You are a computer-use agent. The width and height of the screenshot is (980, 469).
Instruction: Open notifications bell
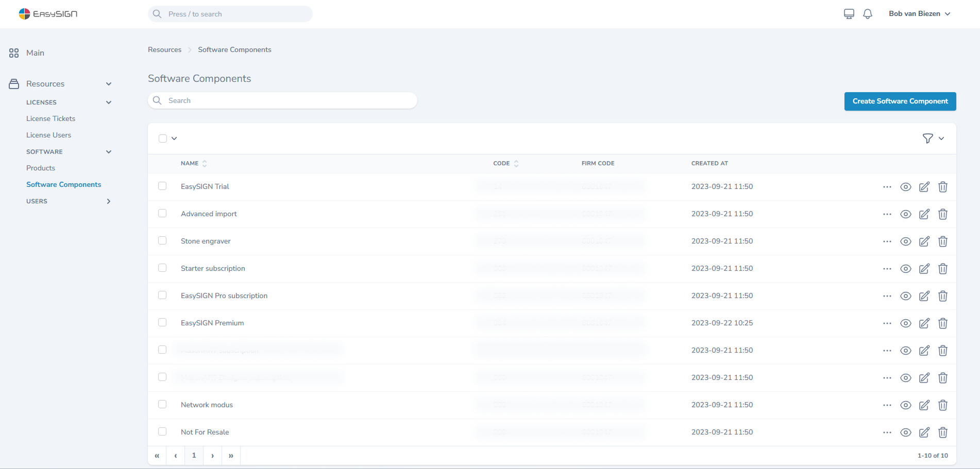868,14
